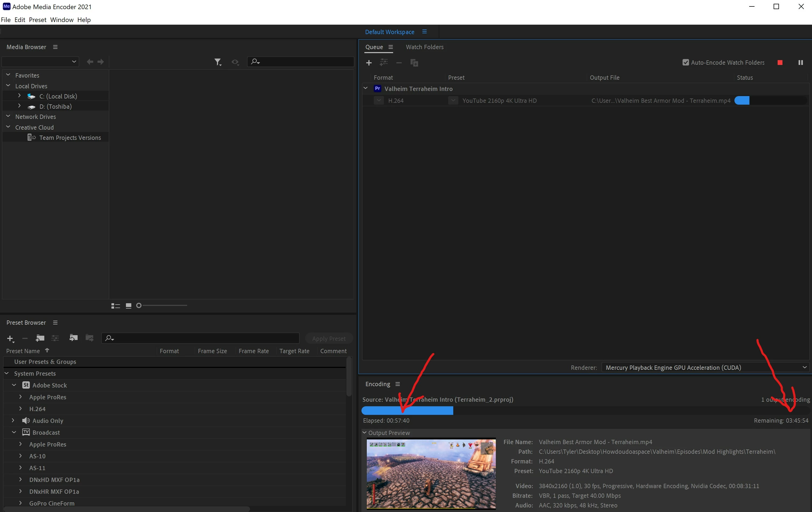Switch to the Watch Folders tab
Image resolution: width=812 pixels, height=512 pixels.
pos(424,47)
